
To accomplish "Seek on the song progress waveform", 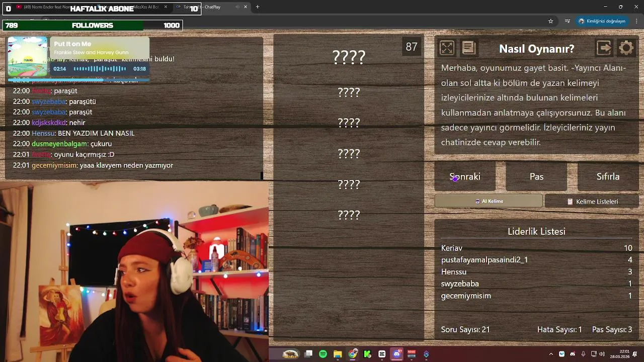I will coord(100,69).
